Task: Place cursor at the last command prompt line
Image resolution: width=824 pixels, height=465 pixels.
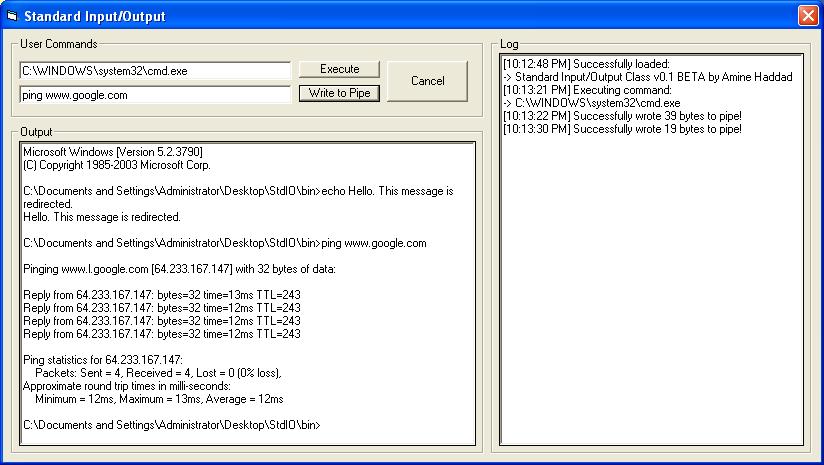Action: coord(172,425)
